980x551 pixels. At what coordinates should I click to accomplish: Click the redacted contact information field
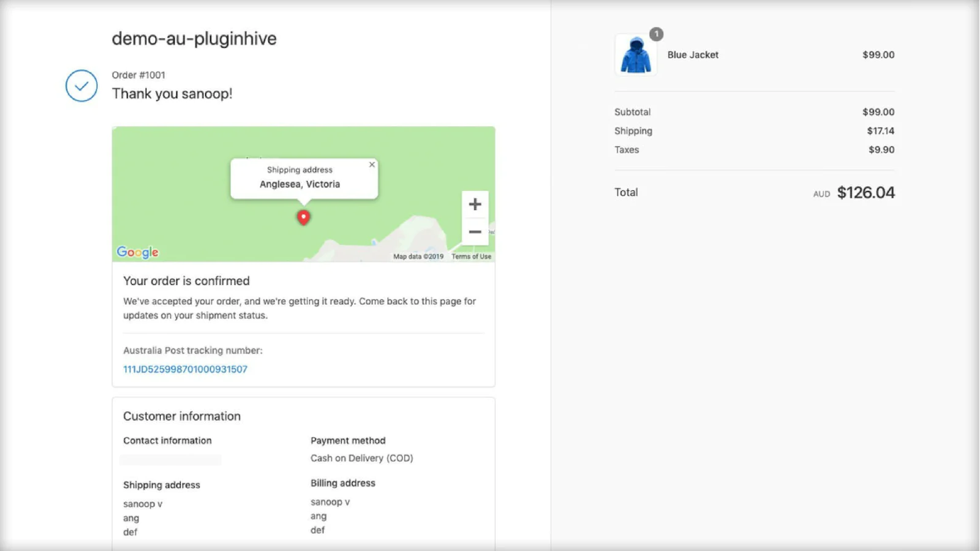171,459
